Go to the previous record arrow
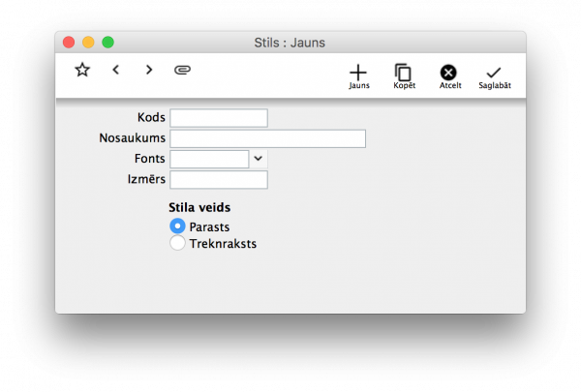This screenshot has width=581, height=392. pyautogui.click(x=115, y=70)
